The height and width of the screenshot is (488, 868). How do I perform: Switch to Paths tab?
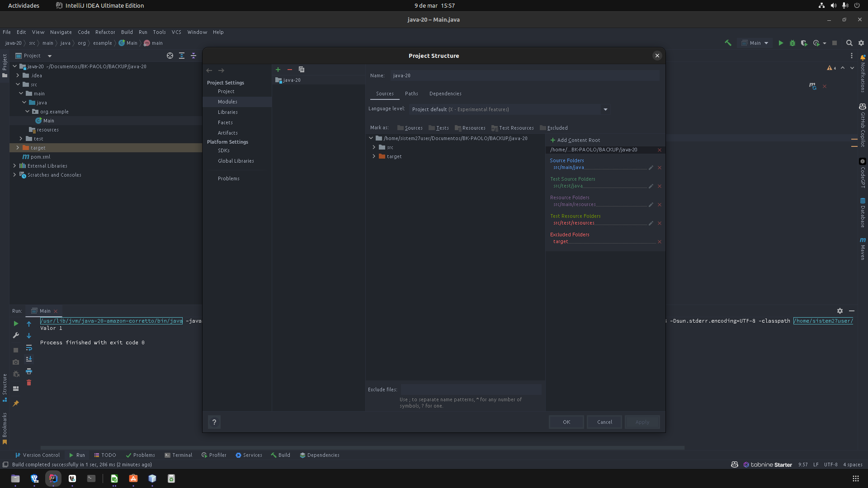(x=411, y=94)
